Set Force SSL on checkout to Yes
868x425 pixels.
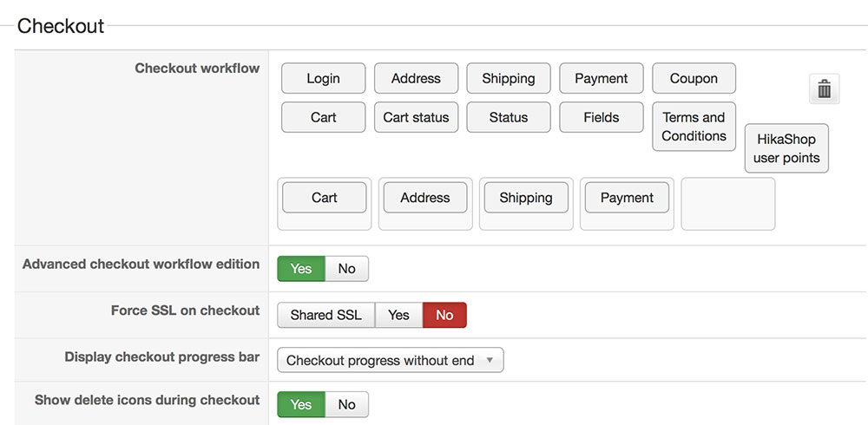click(x=398, y=315)
